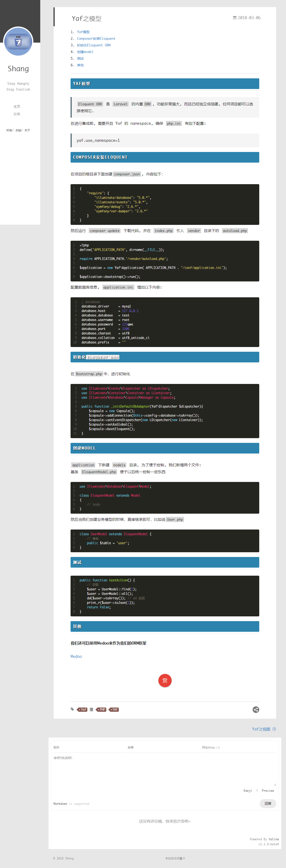286x868 pixels.
Task: Jump to 测试 section link
Action: coord(80,59)
